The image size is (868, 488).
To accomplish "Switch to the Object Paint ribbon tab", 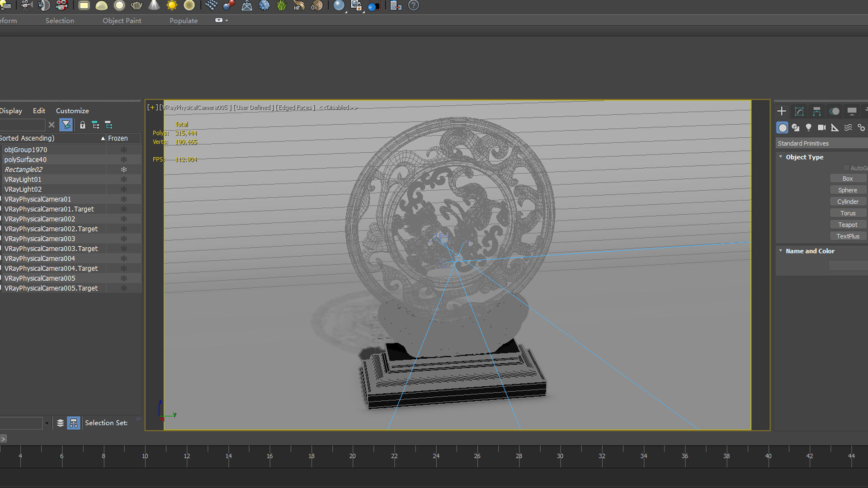I will [x=122, y=21].
